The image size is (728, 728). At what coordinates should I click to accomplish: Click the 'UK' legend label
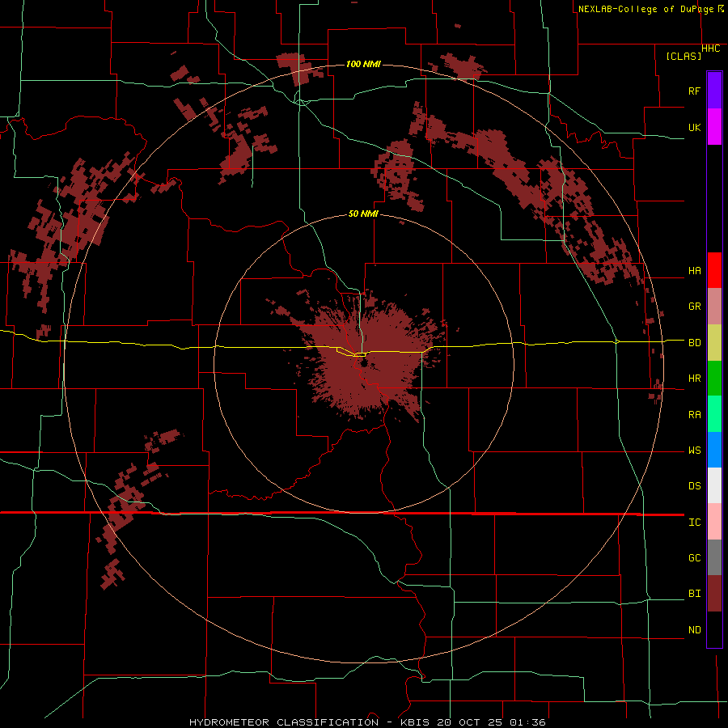click(694, 127)
